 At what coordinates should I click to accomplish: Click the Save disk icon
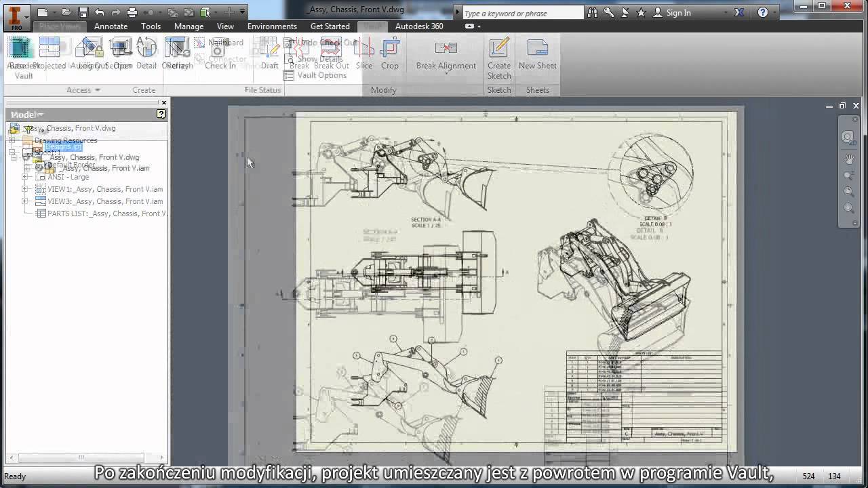tap(83, 12)
